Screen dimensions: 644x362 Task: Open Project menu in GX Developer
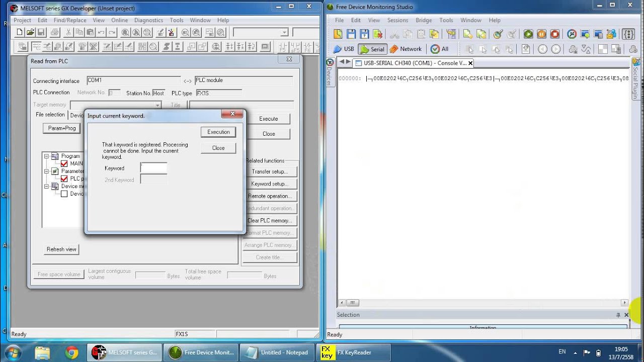[x=22, y=20]
